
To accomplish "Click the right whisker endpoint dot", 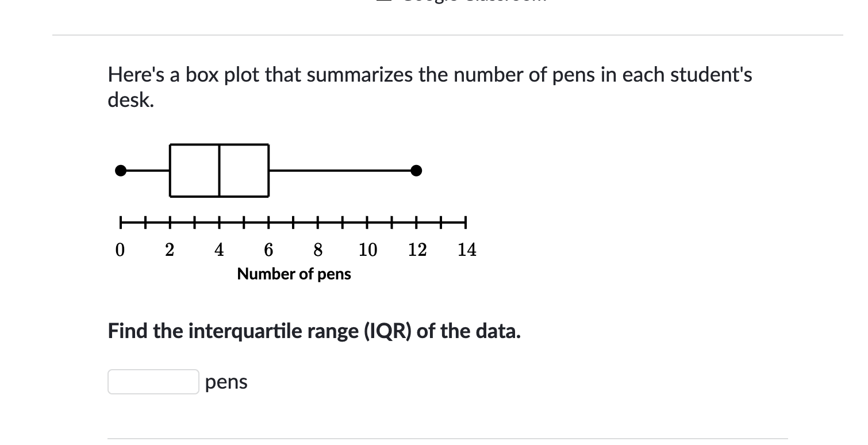I will tap(417, 170).
